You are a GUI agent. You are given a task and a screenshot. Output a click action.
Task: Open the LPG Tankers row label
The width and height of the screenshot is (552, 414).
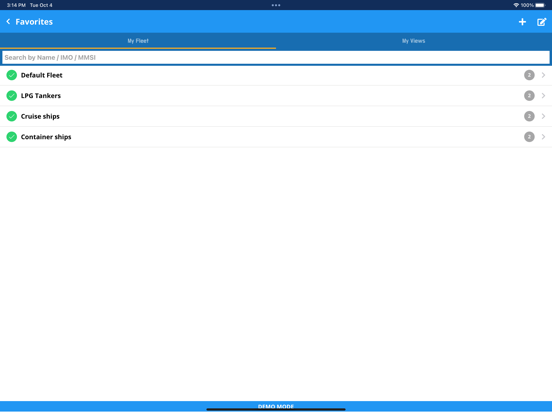tap(40, 96)
